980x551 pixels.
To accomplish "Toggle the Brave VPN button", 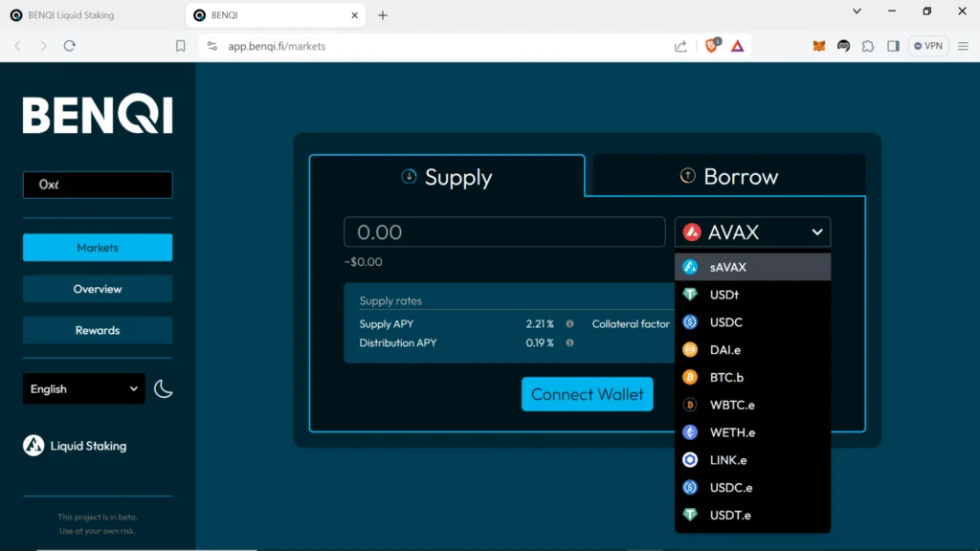I will [x=927, y=46].
